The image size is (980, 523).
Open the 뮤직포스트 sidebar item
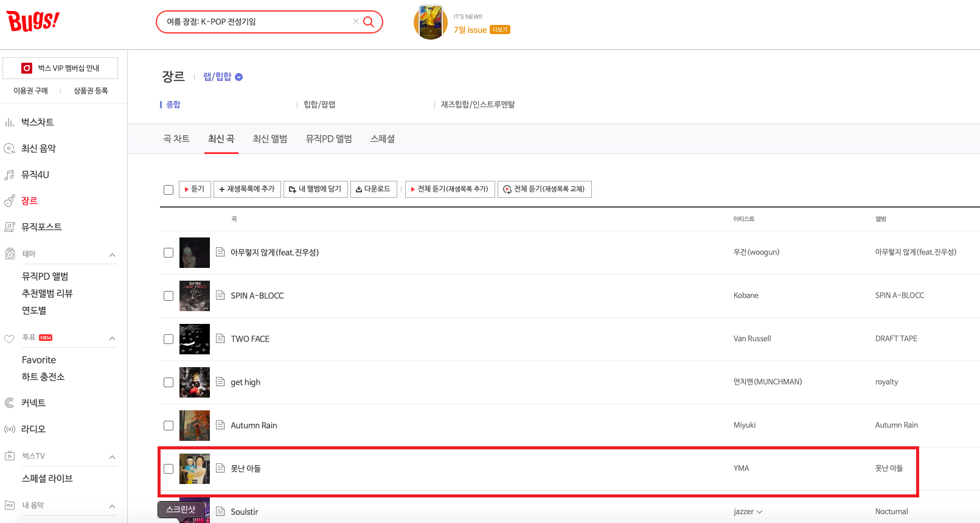click(41, 227)
